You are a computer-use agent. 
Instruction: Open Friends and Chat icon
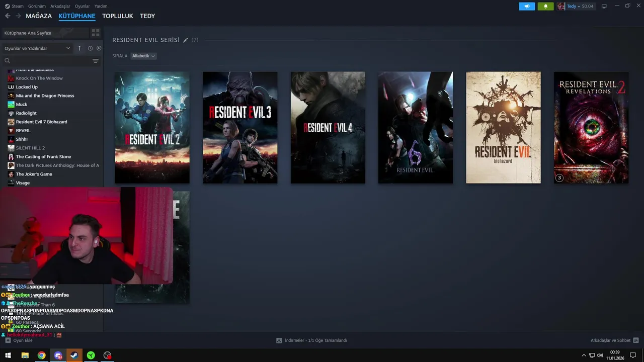(636, 340)
